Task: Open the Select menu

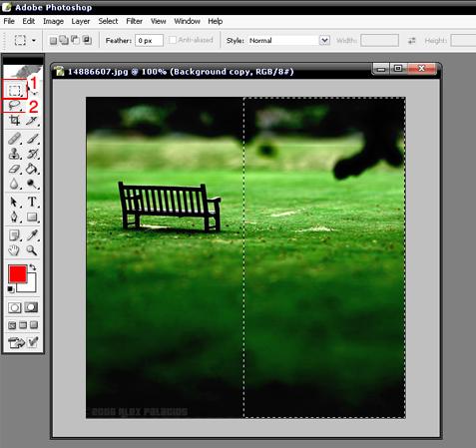Action: click(108, 21)
